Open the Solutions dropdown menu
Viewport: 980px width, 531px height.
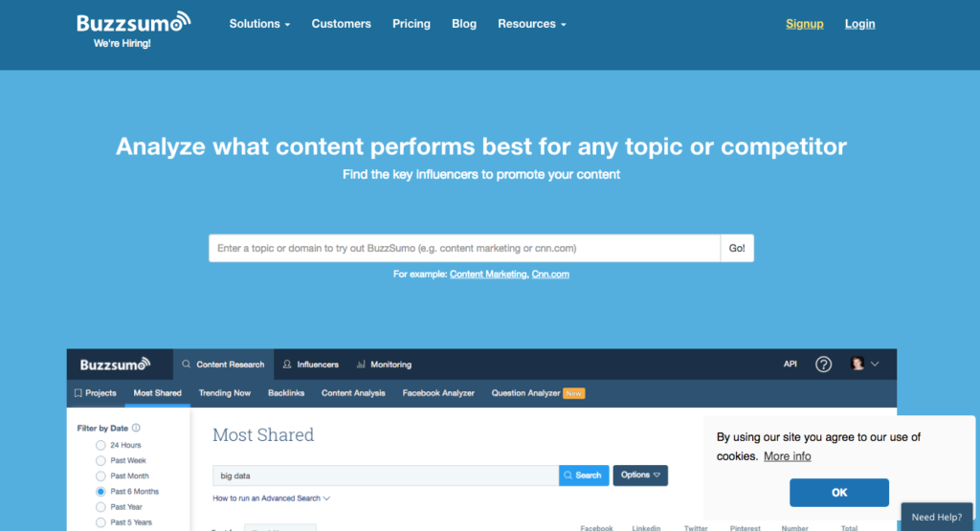pyautogui.click(x=259, y=24)
